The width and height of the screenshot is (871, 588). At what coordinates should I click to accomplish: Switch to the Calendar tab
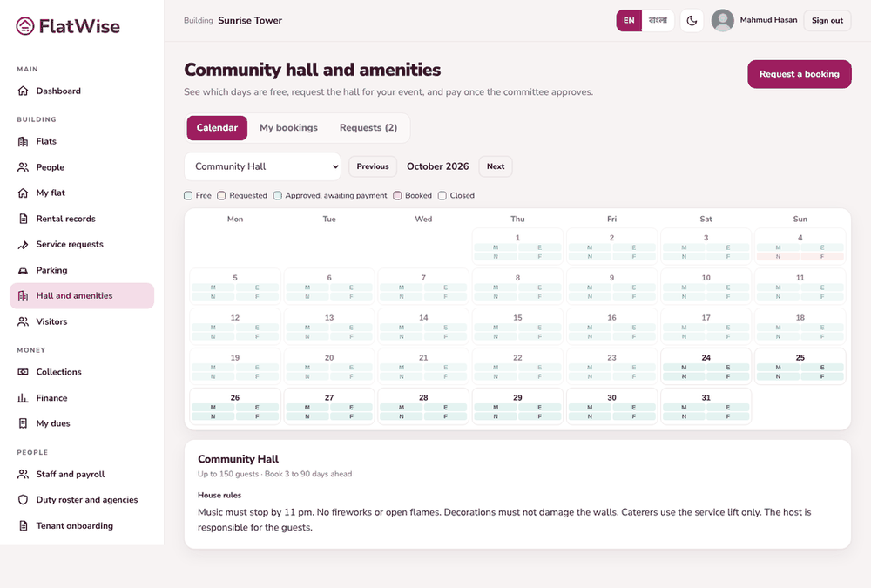point(217,128)
